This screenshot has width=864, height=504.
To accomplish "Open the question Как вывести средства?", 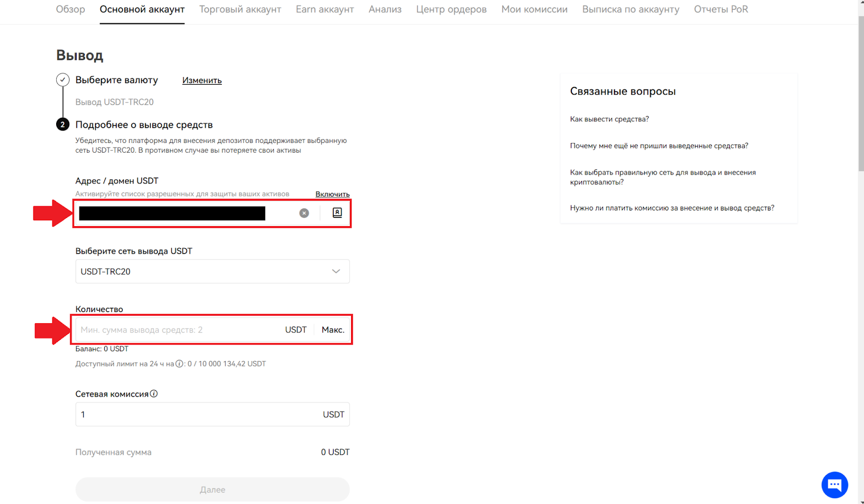I will pyautogui.click(x=610, y=119).
